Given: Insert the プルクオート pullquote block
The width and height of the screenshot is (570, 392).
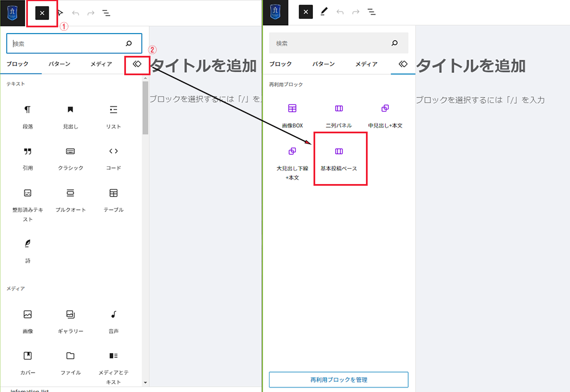Looking at the screenshot, I should pyautogui.click(x=71, y=200).
